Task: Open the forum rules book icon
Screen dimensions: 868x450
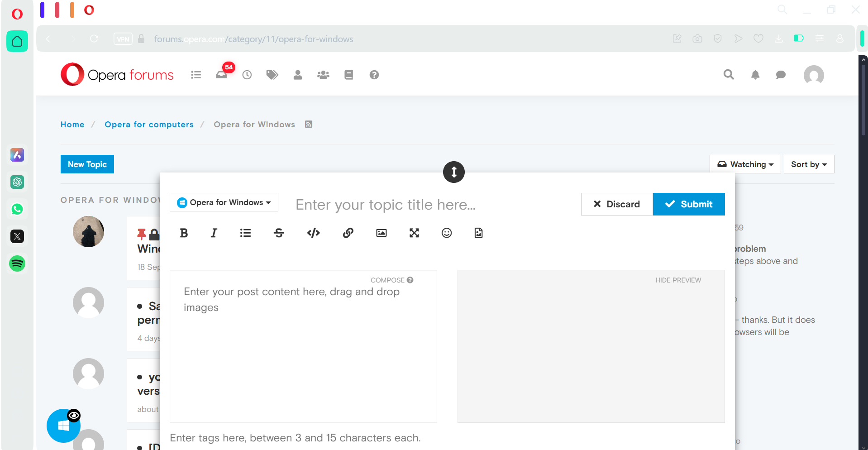Action: pos(348,75)
